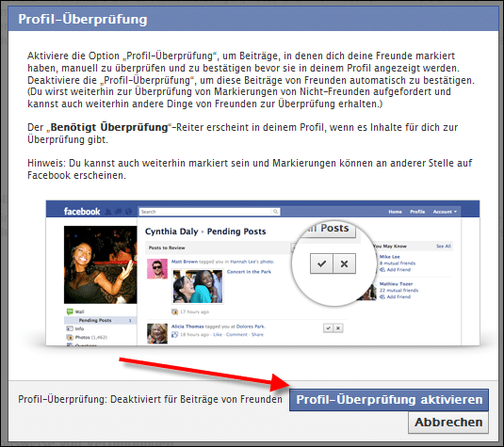Click Matt Brown's avatar thumbnail

point(157,269)
